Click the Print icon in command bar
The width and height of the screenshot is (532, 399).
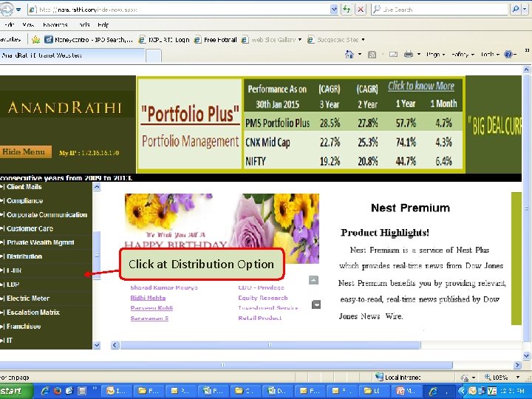pyautogui.click(x=409, y=54)
